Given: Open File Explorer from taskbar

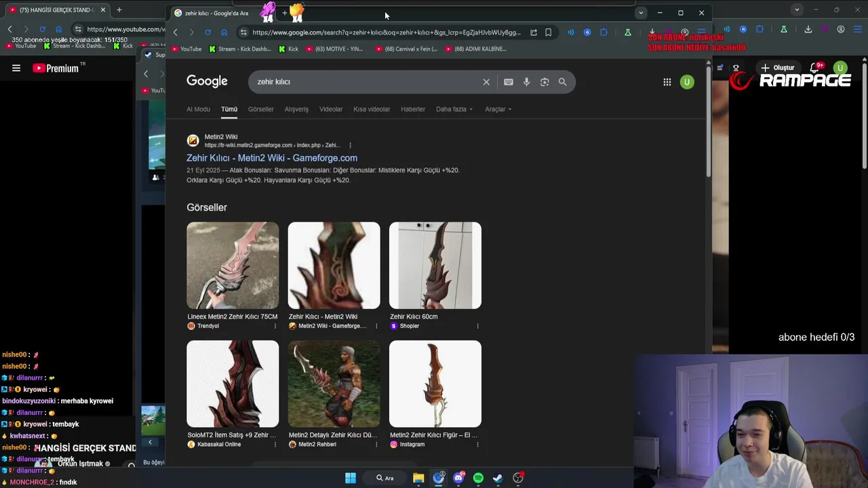Looking at the screenshot, I should click(x=418, y=478).
